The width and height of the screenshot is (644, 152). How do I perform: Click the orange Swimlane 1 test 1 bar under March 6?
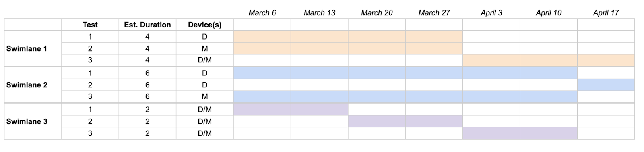coord(262,37)
